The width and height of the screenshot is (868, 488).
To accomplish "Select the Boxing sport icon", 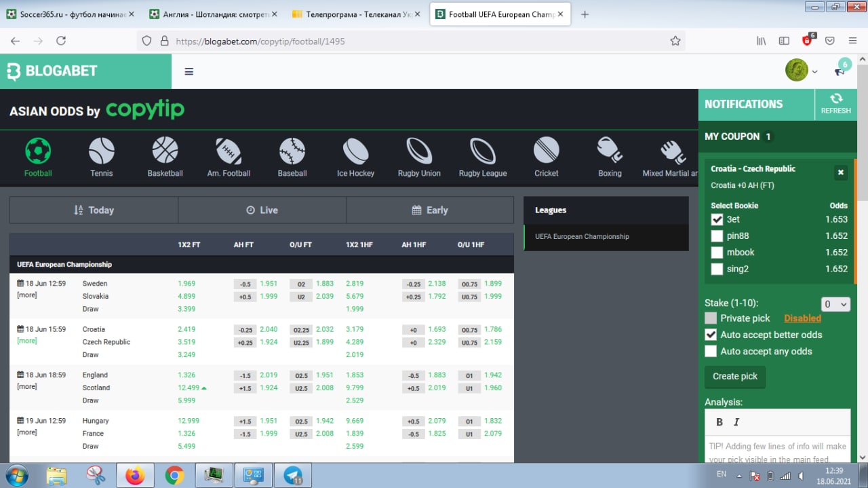I will coord(610,151).
